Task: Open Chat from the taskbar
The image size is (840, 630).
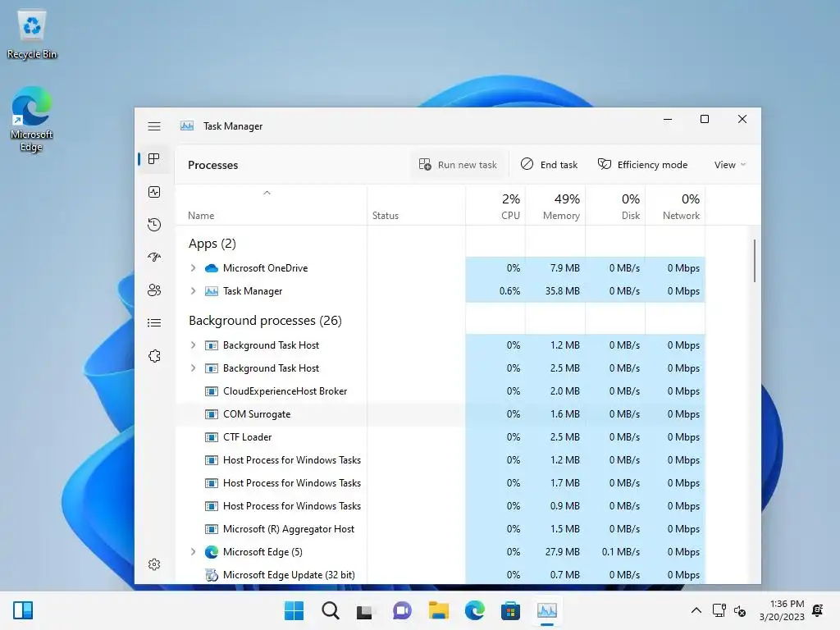Action: point(402,610)
